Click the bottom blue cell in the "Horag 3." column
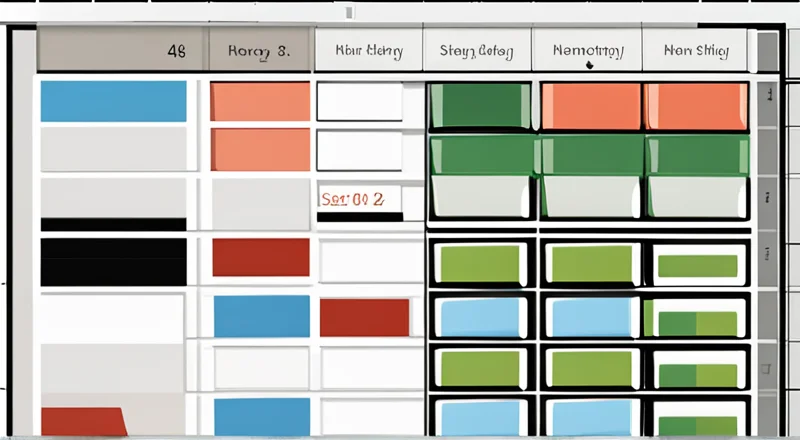 click(260, 416)
